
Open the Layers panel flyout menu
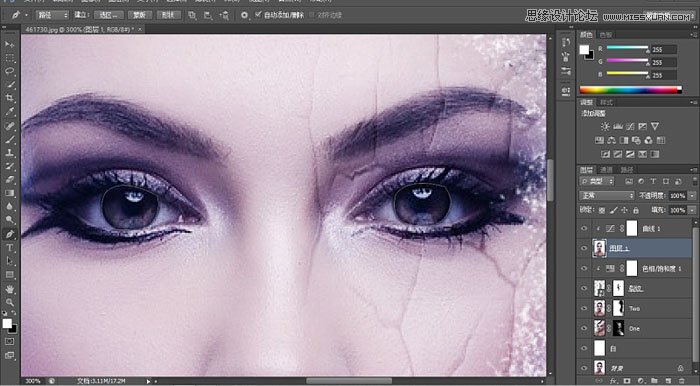[x=694, y=170]
